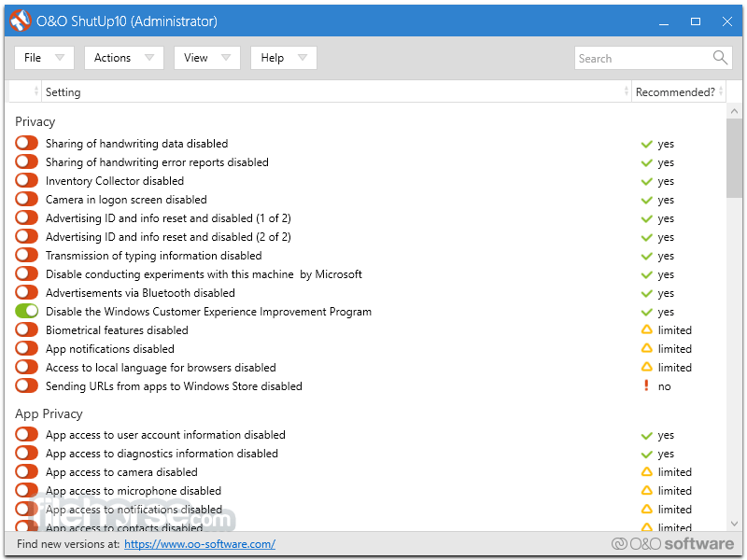The width and height of the screenshot is (747, 560).
Task: Click green check icon for Camera in logon screen row
Action: (x=646, y=200)
